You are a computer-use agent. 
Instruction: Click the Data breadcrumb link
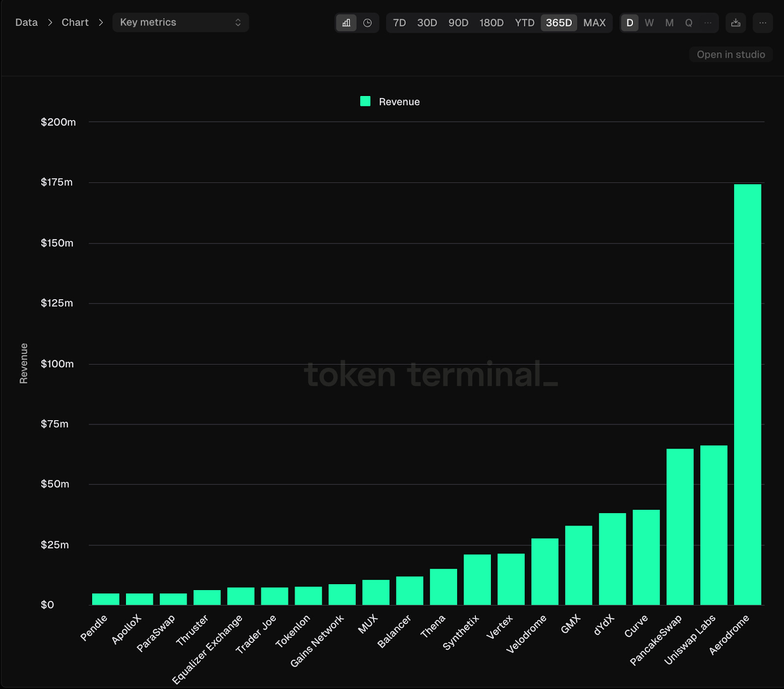[x=26, y=23]
